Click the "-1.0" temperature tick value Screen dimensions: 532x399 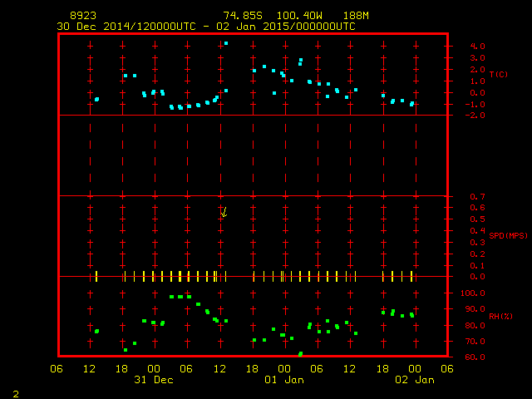tap(475, 105)
